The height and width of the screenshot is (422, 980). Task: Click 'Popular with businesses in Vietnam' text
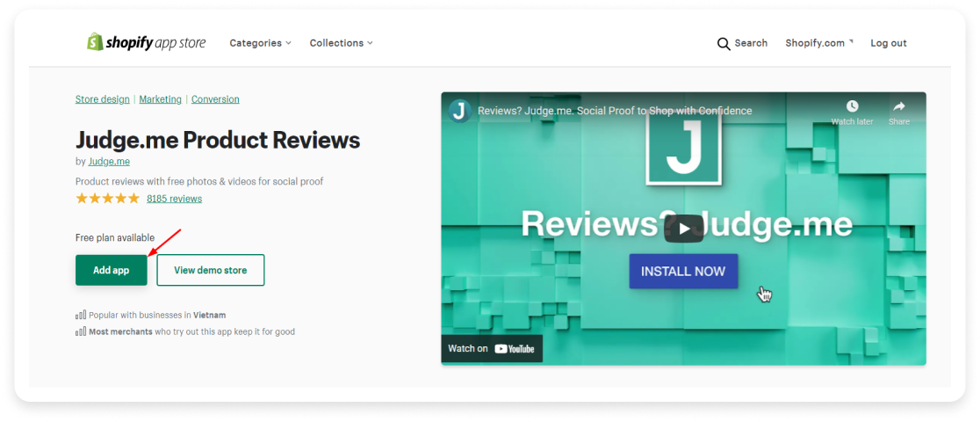coord(157,315)
